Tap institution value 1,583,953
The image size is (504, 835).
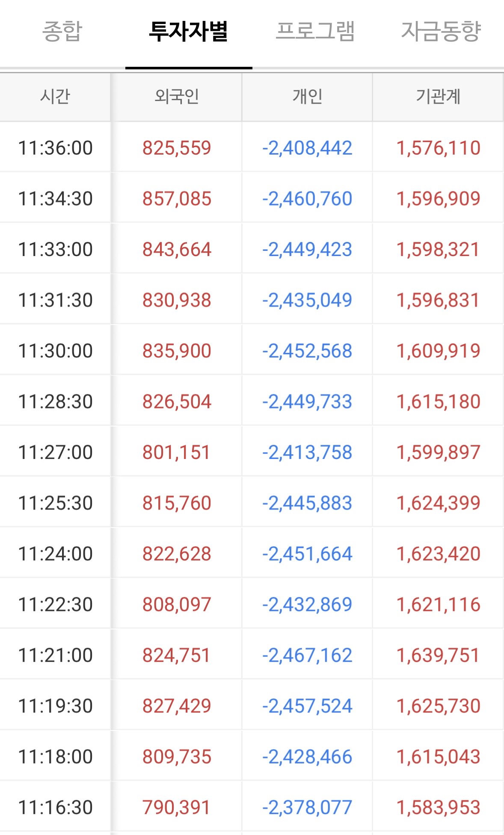tap(438, 808)
